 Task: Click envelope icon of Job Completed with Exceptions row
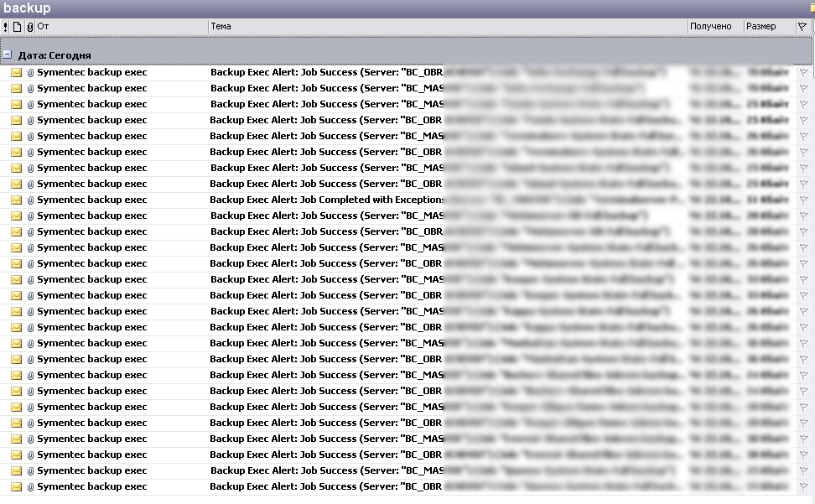[x=16, y=200]
